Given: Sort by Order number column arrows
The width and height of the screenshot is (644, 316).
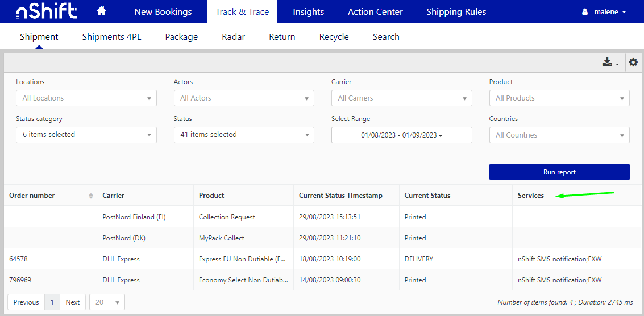Looking at the screenshot, I should (91, 196).
